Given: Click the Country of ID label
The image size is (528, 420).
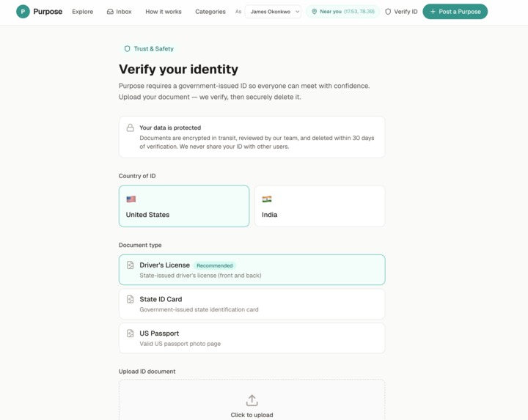Looking at the screenshot, I should click(x=137, y=176).
